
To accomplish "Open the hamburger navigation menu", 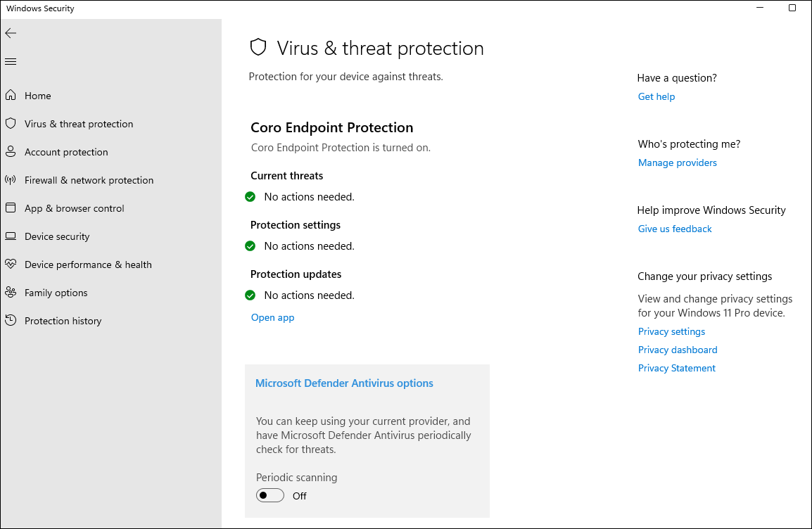I will (x=11, y=62).
